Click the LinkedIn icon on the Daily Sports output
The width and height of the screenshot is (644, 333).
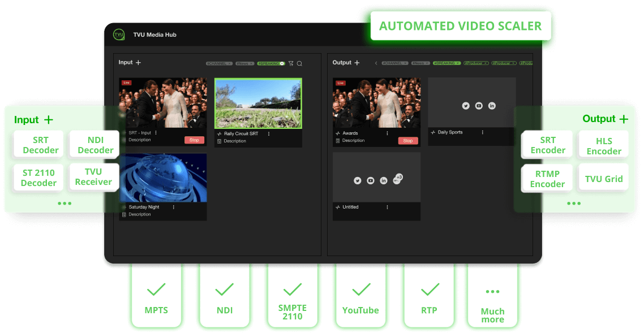coord(492,106)
